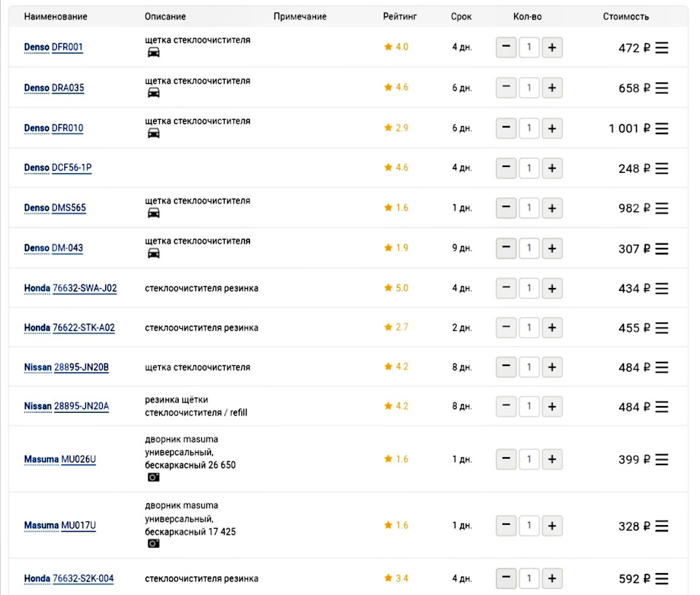The height and width of the screenshot is (595, 700).
Task: Sort by Стоимость column header
Action: tap(626, 17)
